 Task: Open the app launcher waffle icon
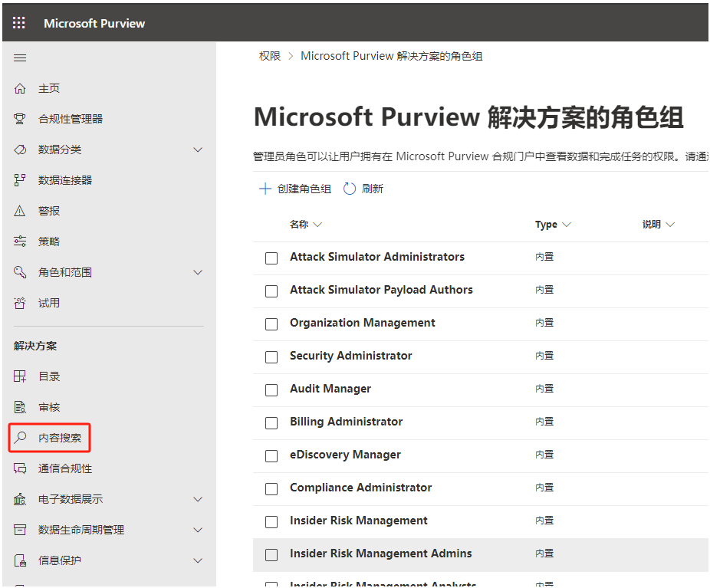click(19, 23)
